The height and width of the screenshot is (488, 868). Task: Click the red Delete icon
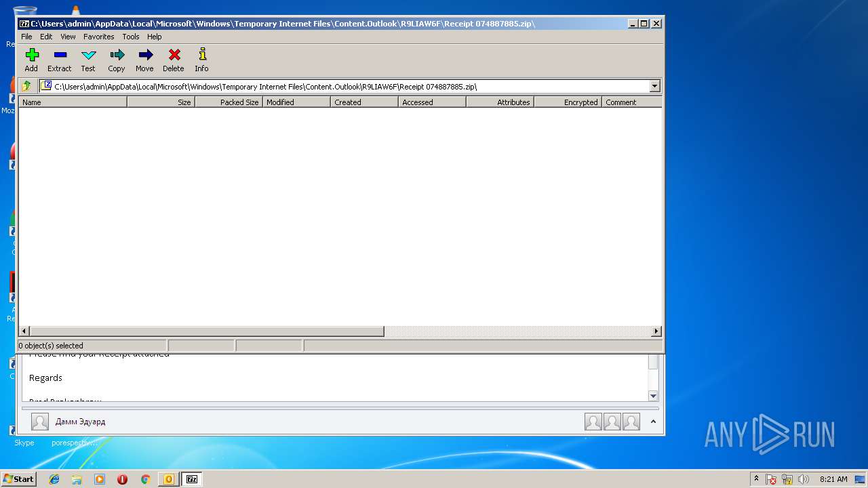[x=174, y=56]
